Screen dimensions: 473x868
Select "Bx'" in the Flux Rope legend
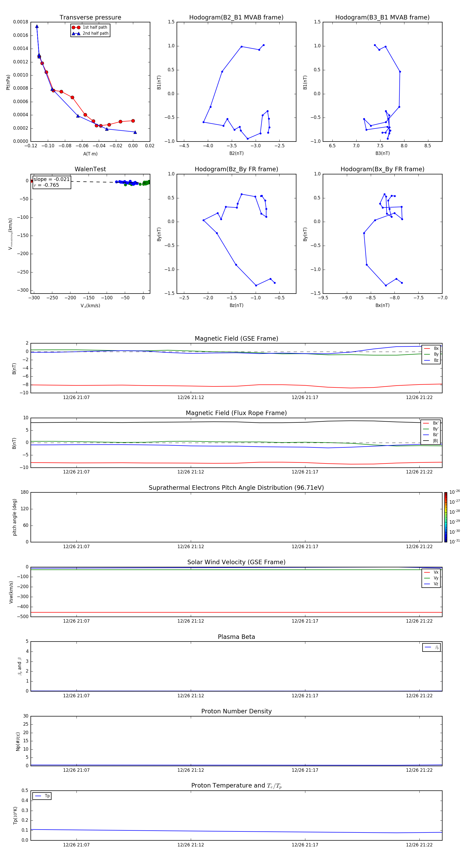tap(431, 423)
